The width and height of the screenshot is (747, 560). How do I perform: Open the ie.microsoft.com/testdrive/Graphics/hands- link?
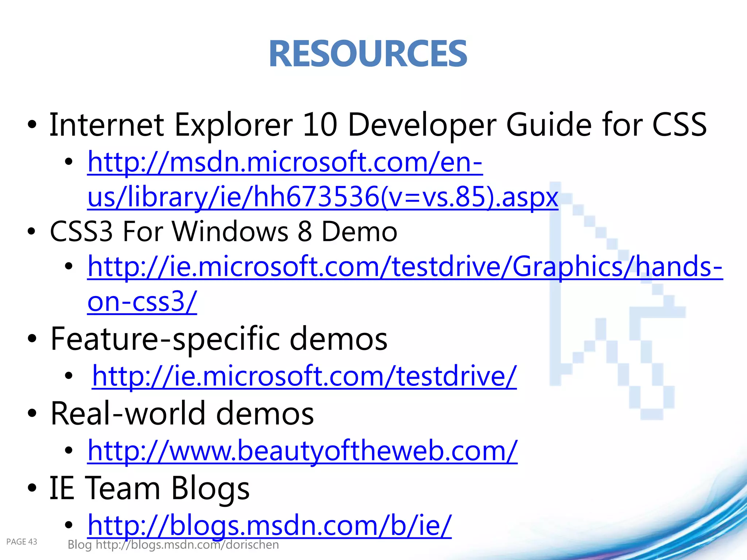point(405,267)
